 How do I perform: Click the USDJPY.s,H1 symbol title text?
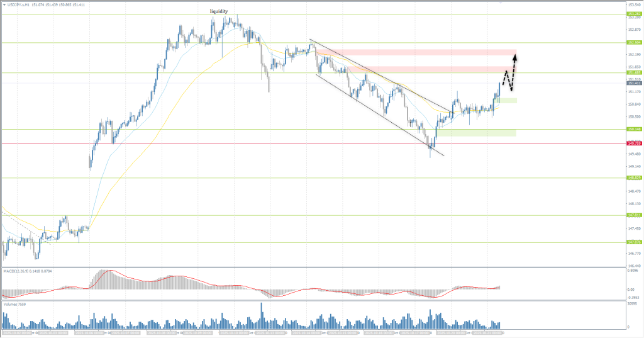pyautogui.click(x=19, y=3)
